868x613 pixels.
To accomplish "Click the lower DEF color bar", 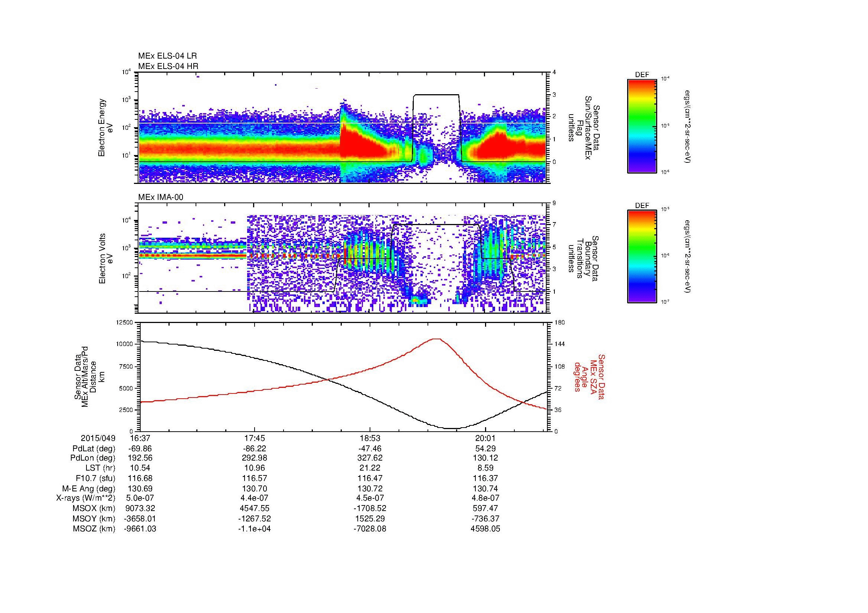I will (x=642, y=257).
